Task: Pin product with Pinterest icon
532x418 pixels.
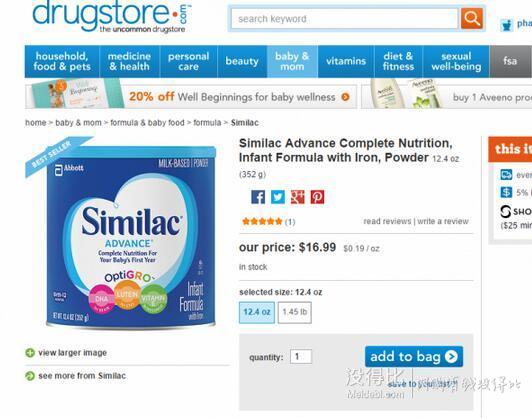Action: pos(318,197)
